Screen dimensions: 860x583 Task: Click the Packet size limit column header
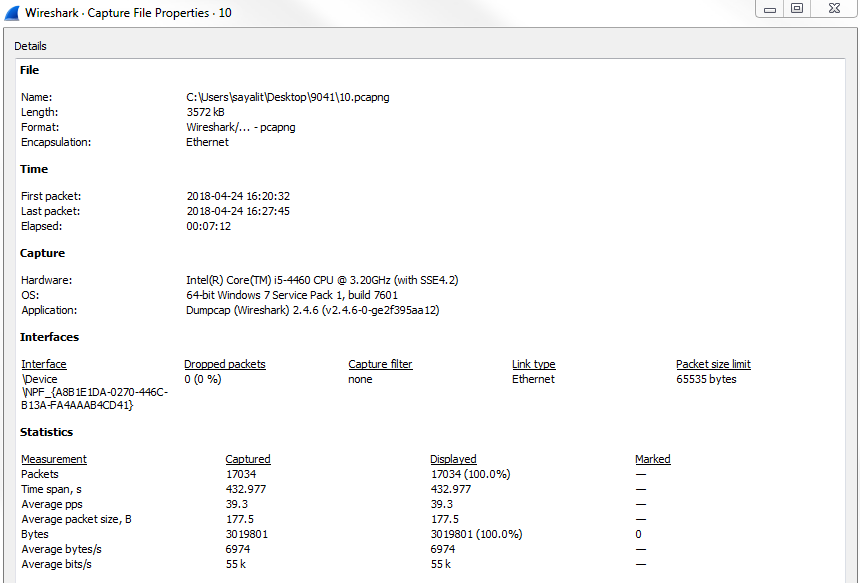coord(713,364)
